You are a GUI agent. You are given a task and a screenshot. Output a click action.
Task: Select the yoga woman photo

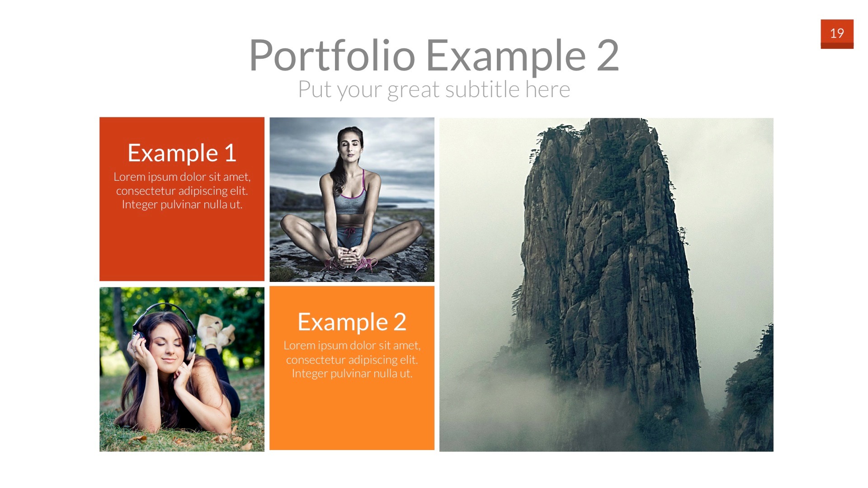[x=352, y=199]
